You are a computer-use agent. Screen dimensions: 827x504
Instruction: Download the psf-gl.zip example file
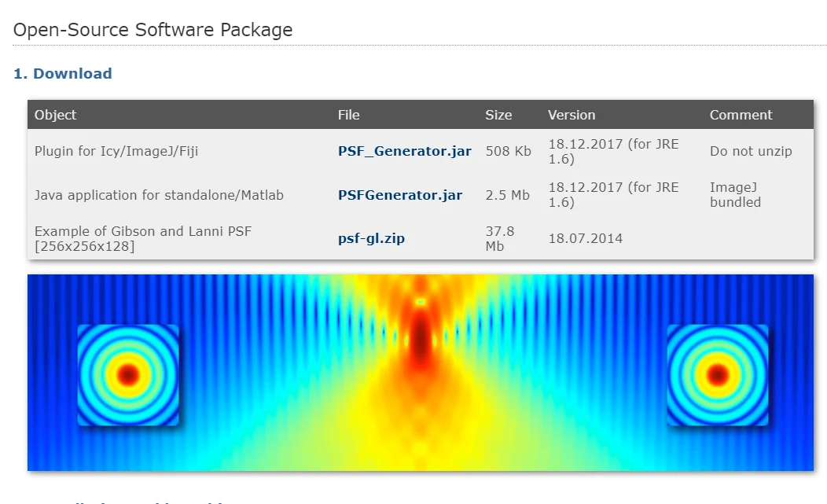(371, 238)
